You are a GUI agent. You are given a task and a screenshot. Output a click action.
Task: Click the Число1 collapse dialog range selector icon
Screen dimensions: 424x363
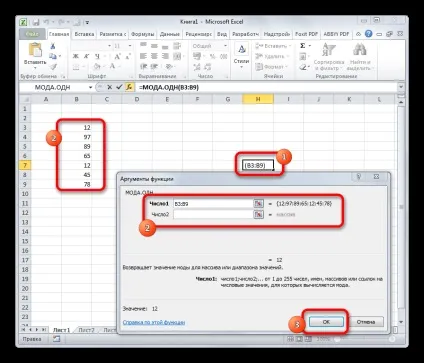click(x=259, y=204)
